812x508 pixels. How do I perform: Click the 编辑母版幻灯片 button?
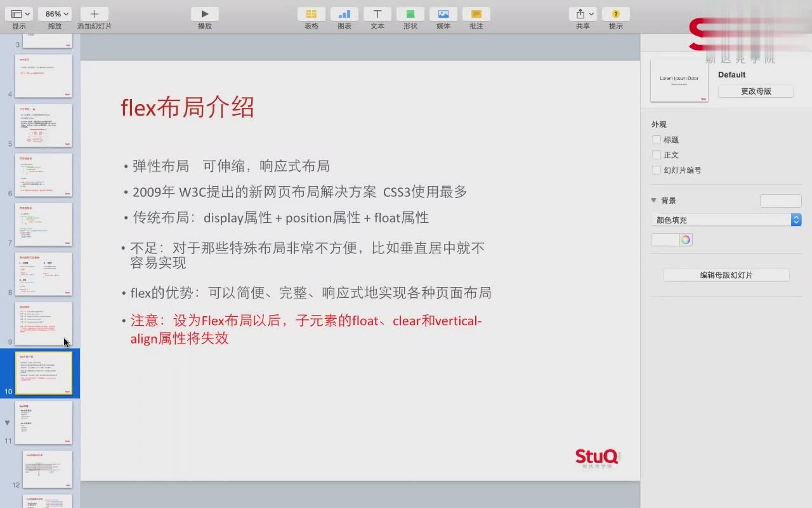(726, 275)
